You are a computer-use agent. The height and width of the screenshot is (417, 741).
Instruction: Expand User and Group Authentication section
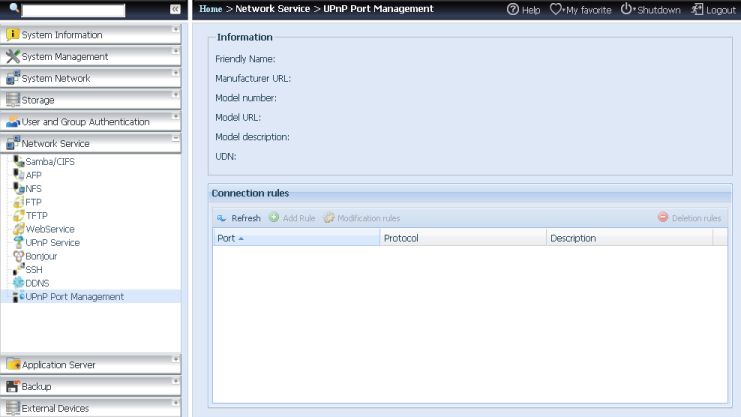pos(175,116)
